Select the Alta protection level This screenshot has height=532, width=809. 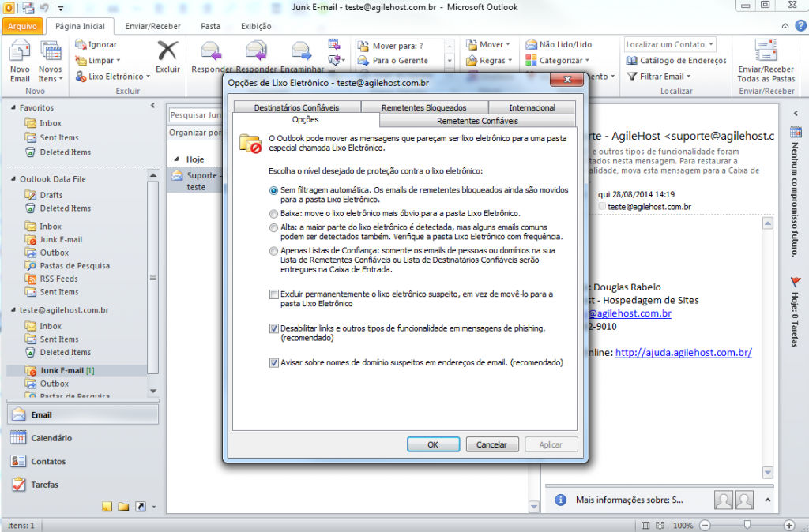point(273,227)
